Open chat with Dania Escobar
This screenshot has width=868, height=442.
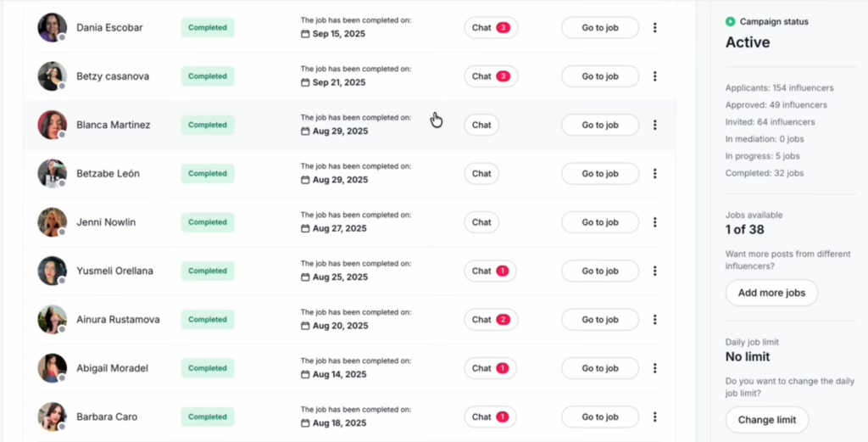[491, 28]
